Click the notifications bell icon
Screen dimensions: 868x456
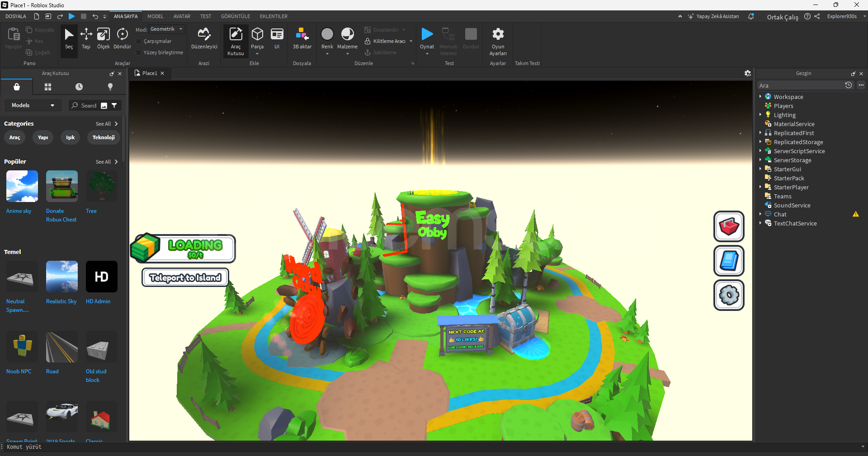point(751,16)
